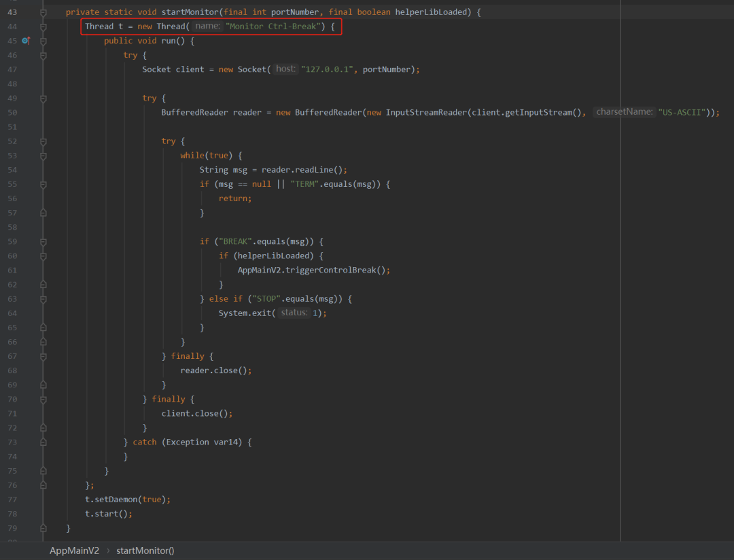The height and width of the screenshot is (560, 734).
Task: Click line number 54 in the gutter
Action: point(12,170)
